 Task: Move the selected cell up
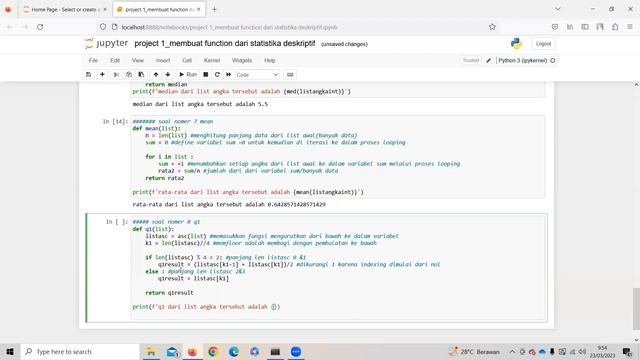click(x=156, y=75)
